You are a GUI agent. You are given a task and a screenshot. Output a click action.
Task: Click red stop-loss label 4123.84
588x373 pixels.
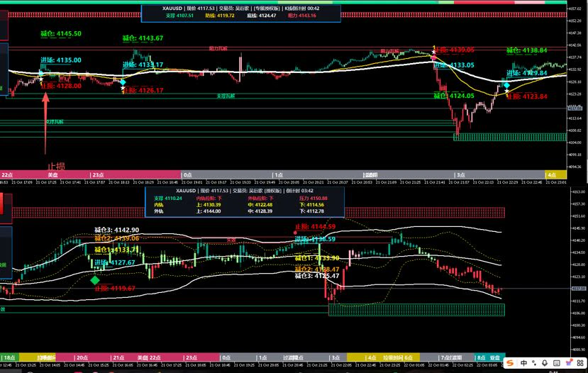(x=527, y=96)
